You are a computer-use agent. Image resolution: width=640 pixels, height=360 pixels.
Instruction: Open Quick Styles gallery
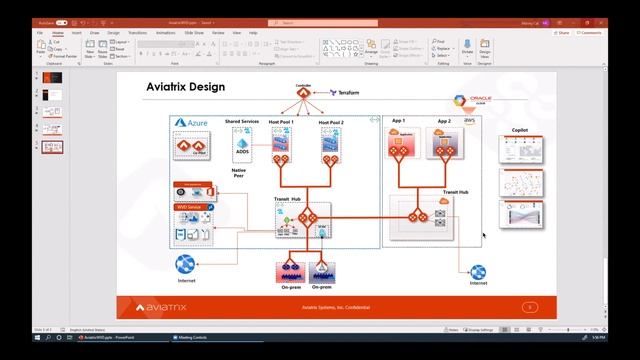[x=385, y=48]
